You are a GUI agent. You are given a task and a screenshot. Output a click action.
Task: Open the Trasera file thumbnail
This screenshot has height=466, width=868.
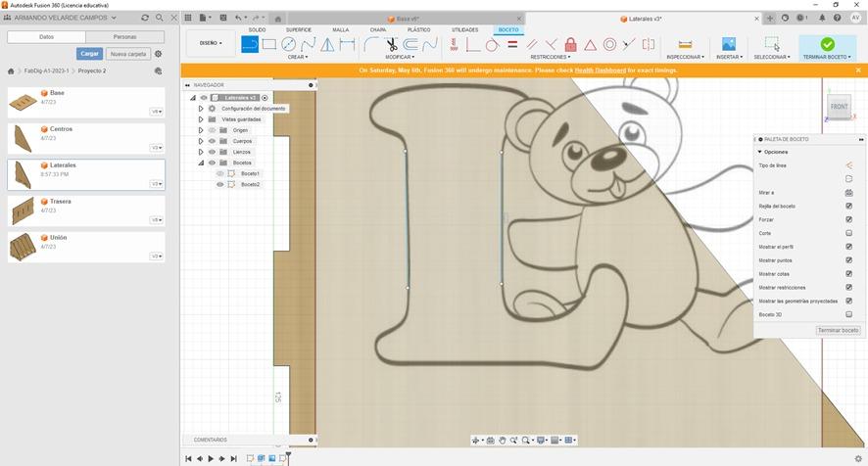coord(23,211)
